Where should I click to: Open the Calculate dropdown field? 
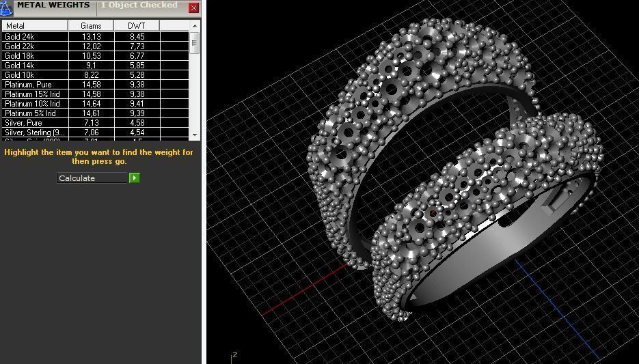[92, 178]
